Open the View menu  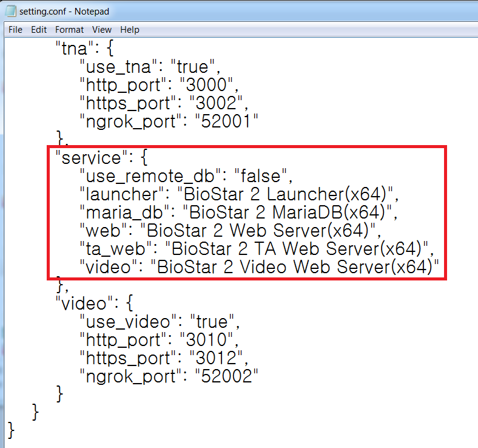pyautogui.click(x=102, y=30)
